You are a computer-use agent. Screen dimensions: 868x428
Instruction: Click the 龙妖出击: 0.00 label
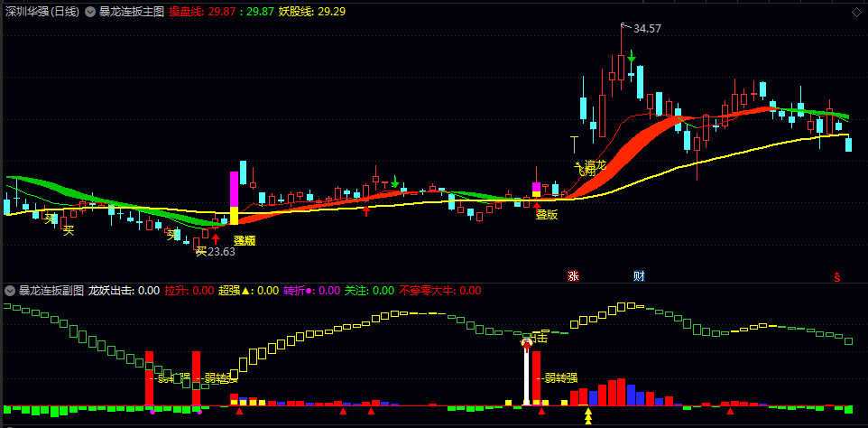click(124, 291)
